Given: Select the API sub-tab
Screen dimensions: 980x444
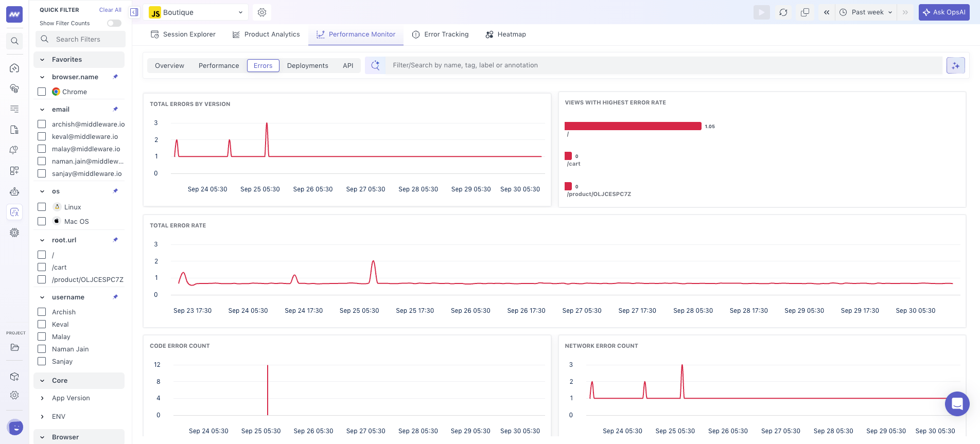Looking at the screenshot, I should tap(348, 65).
